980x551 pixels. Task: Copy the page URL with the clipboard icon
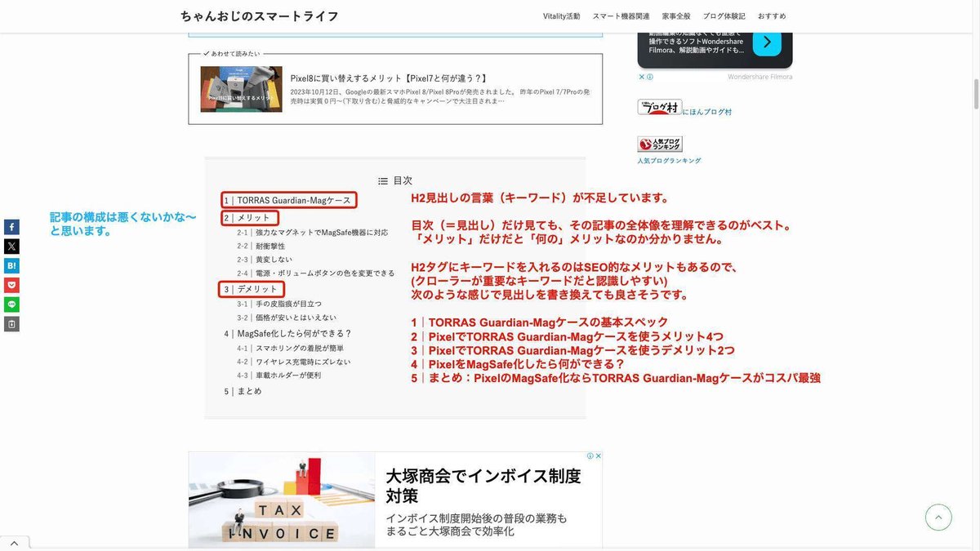tap(11, 324)
